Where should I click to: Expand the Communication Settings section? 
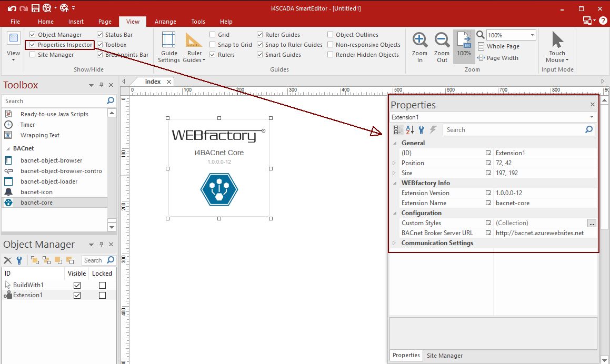[x=394, y=243]
